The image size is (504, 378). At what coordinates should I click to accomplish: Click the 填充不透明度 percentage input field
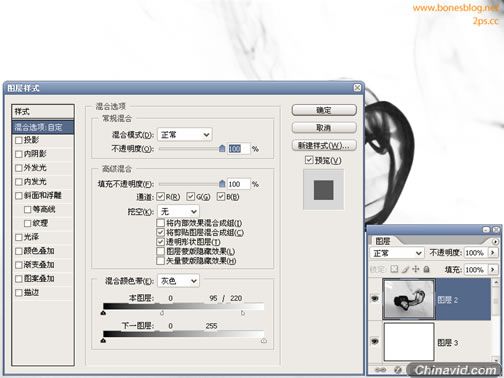click(238, 184)
